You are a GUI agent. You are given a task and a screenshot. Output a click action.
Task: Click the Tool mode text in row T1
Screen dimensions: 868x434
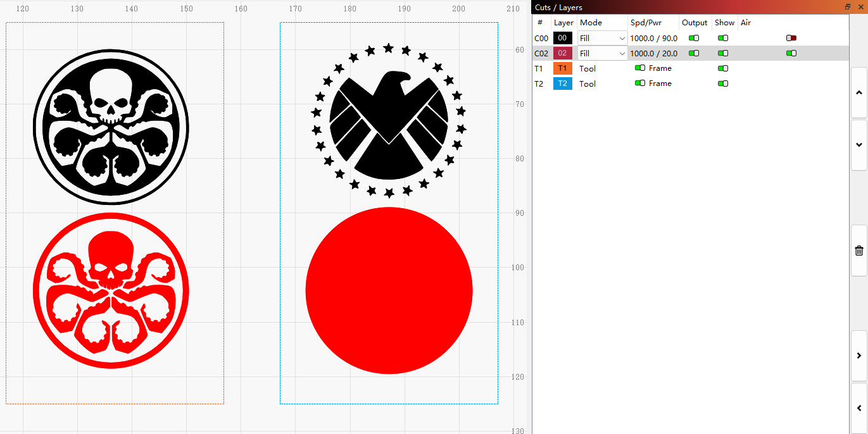point(588,68)
